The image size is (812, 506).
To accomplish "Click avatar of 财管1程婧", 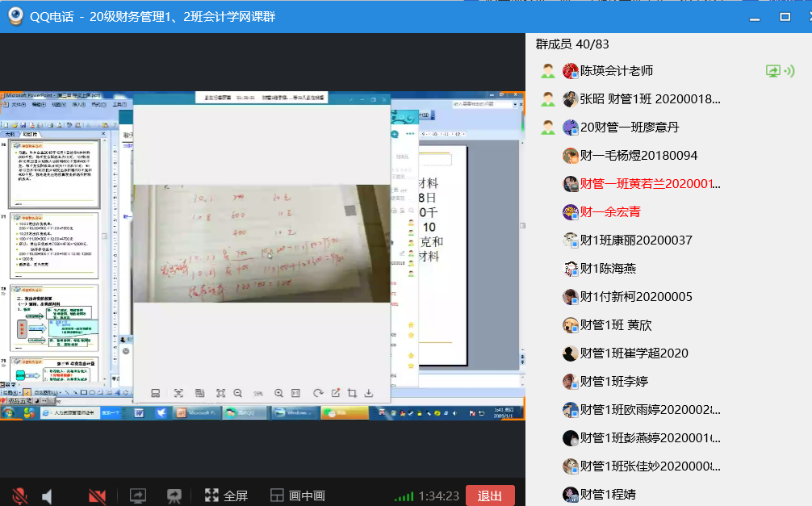I will 571,494.
